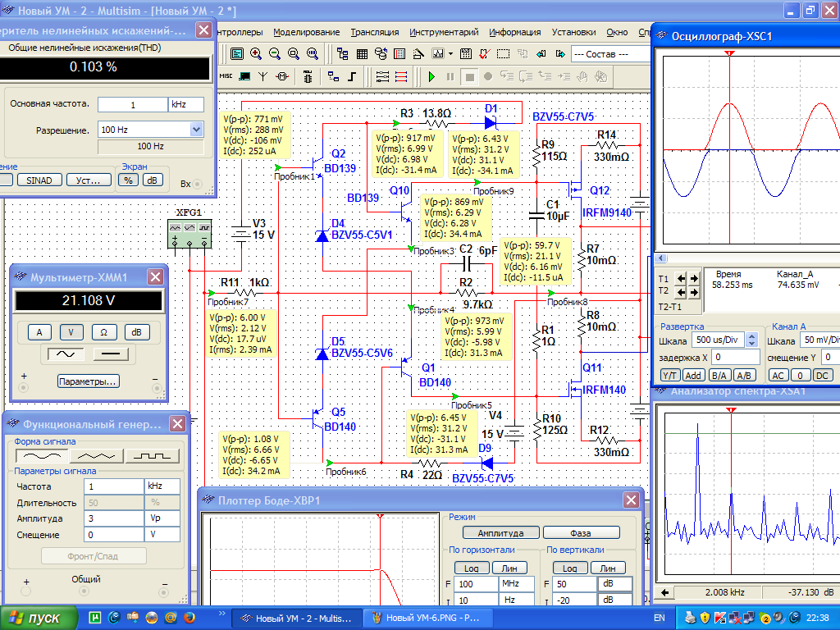Screen dimensions: 840x630
Task: Open the --- Состав --- in-use list
Action: [610, 54]
